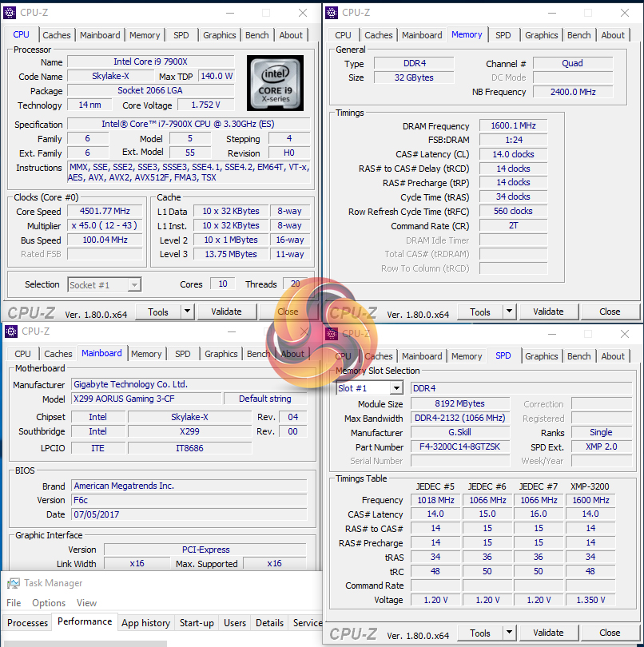Click Close button in SPD tab window

tap(610, 633)
